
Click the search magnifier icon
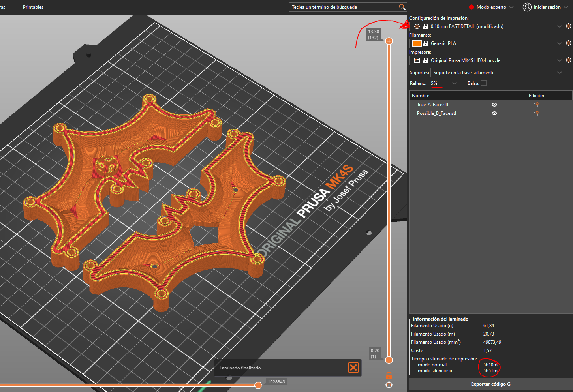(402, 7)
